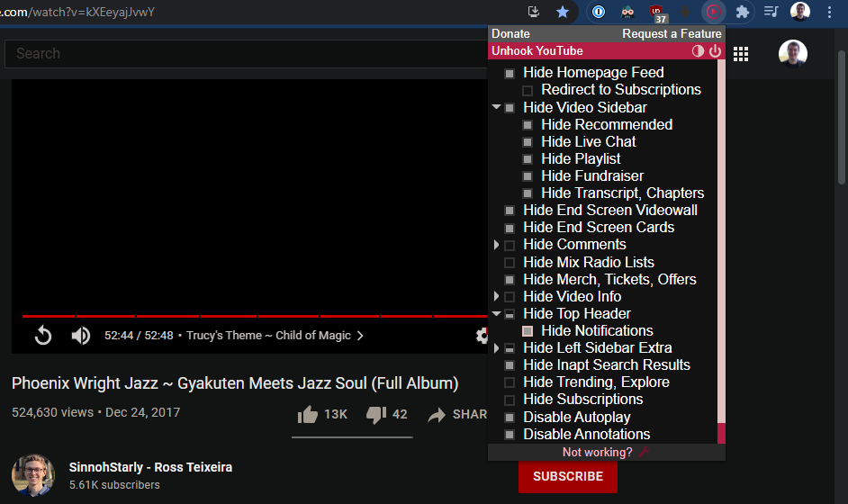Screen dimensions: 848x504
Task: Toggle Hide Mix Radio Lists checkbox
Action: (510, 263)
